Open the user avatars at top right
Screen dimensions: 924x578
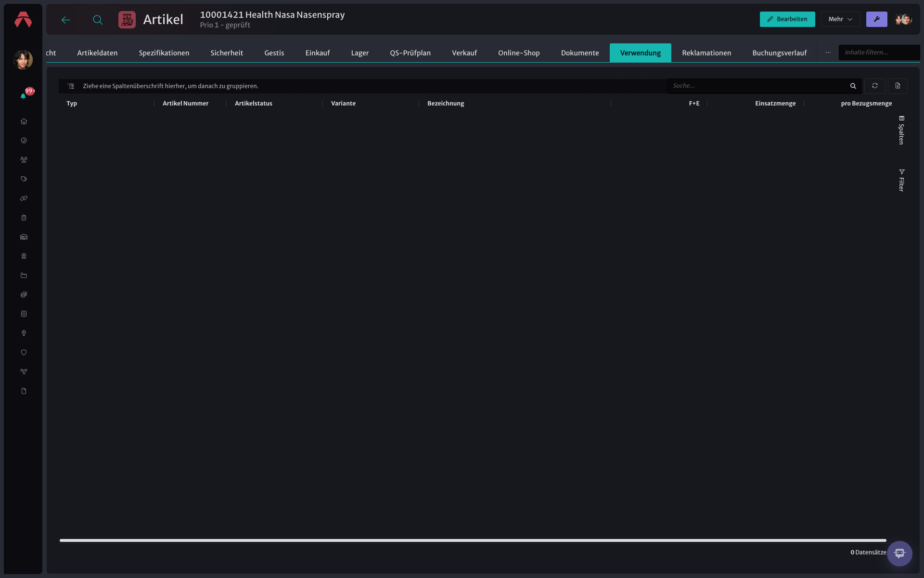point(903,19)
